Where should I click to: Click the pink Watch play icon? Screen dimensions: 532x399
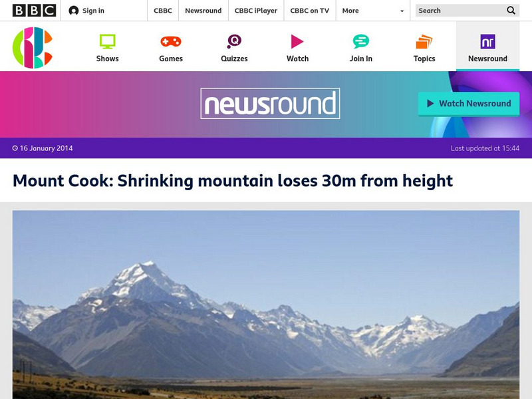point(297,42)
